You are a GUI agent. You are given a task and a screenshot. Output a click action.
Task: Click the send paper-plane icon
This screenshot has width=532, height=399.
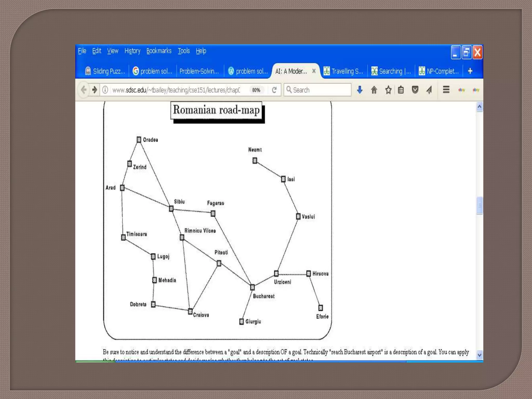click(429, 90)
